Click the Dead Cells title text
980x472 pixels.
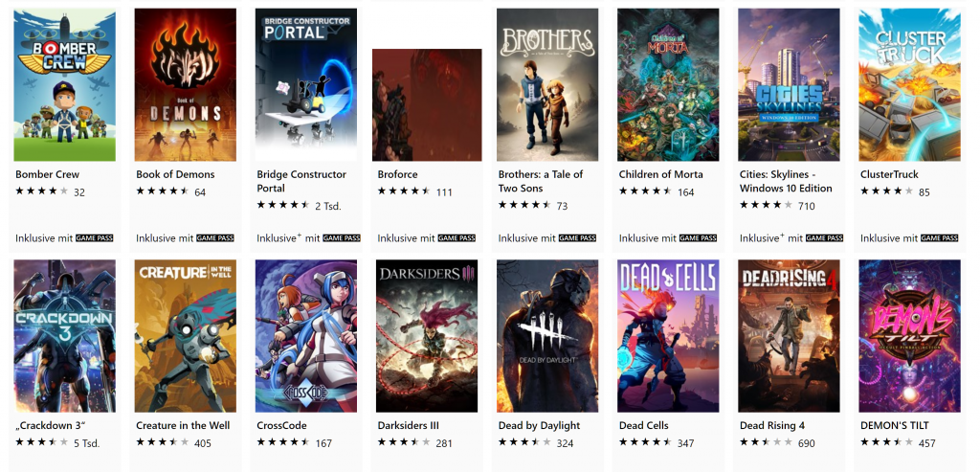pos(644,426)
